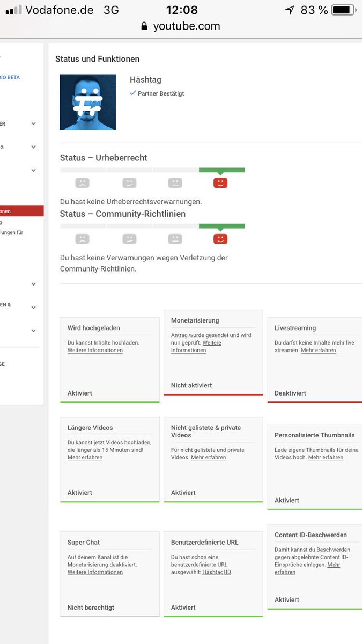Click the neutral face icon under Community-Richtlinien status
Screen dimensions: 362x644
click(x=175, y=239)
